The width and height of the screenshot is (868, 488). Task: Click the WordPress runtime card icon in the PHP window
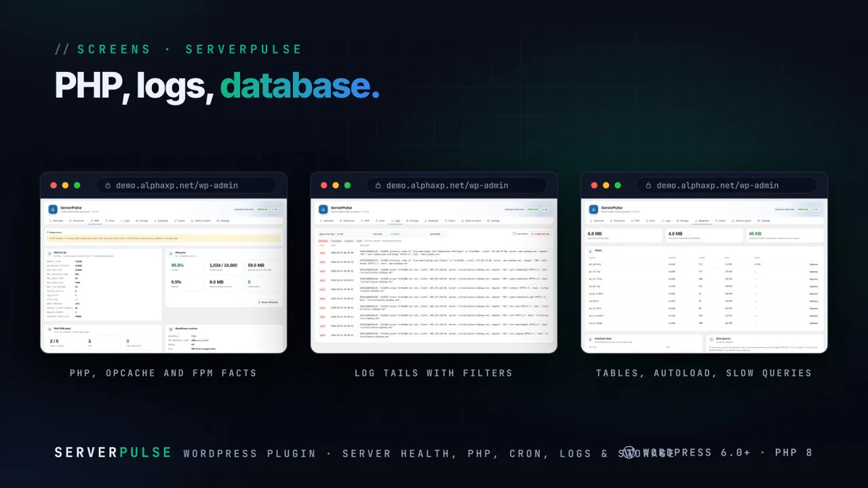[170, 329]
